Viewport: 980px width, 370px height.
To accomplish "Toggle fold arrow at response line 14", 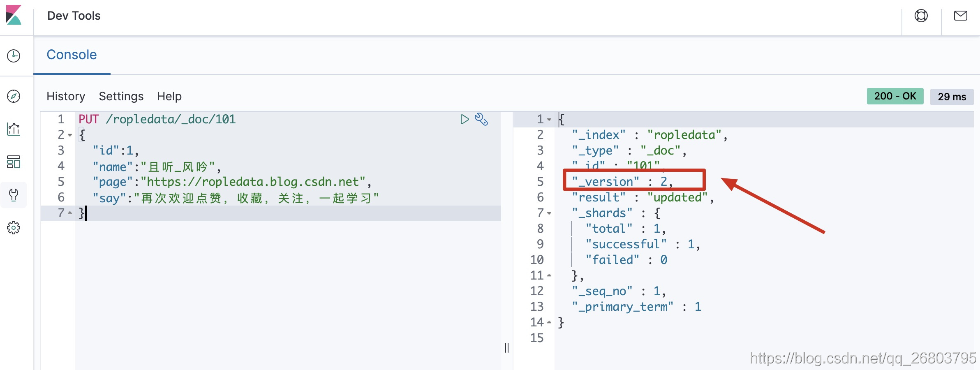I will click(549, 322).
